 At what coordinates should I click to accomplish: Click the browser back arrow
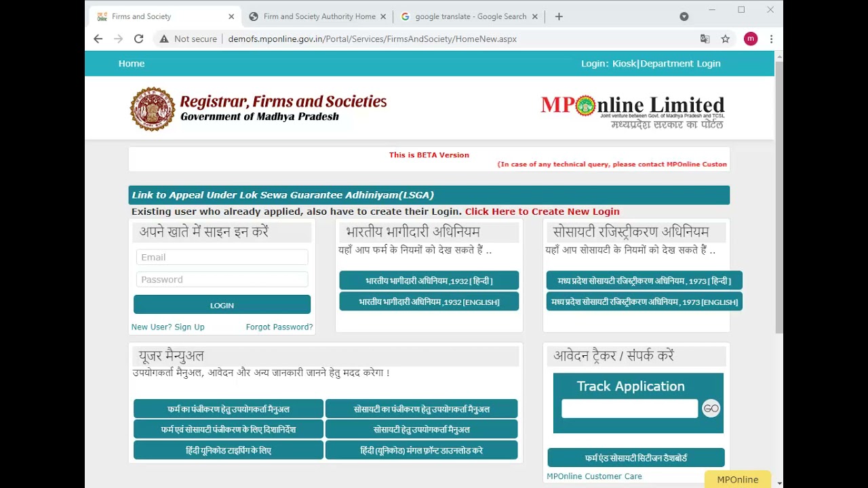pos(98,39)
